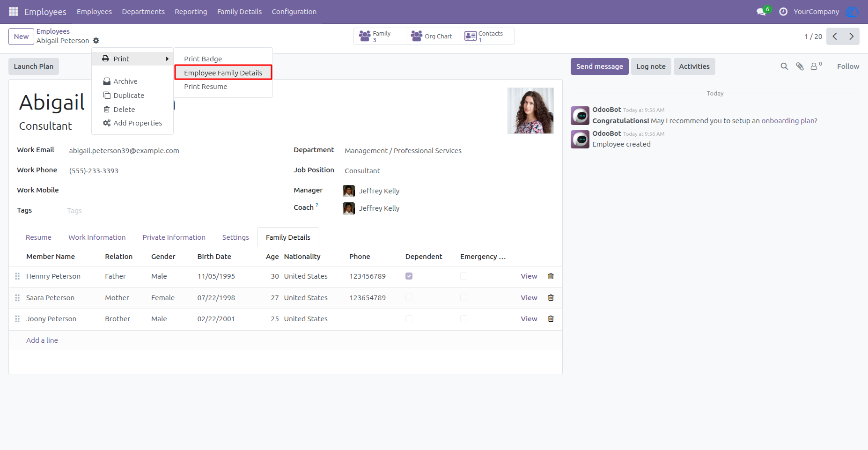868x450 pixels.
Task: Toggle Emergency checkbox for Hennry Peterson
Action: (x=463, y=276)
